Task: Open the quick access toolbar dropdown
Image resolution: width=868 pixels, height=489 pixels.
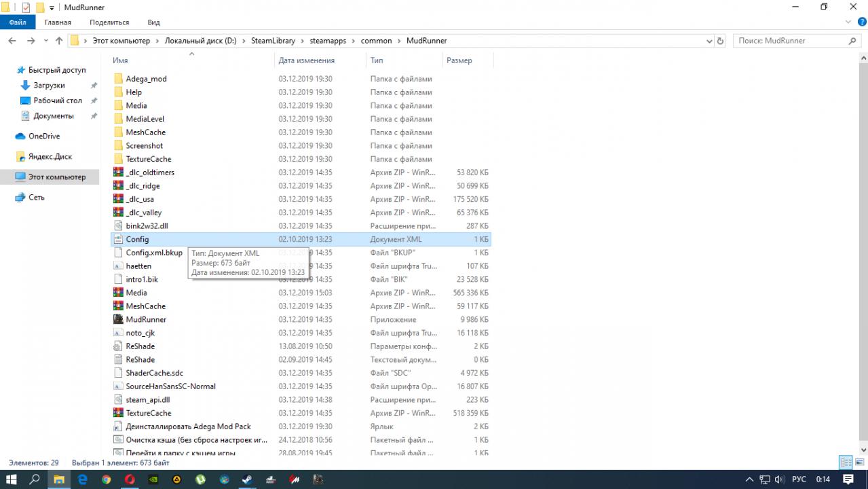Action: [x=52, y=7]
